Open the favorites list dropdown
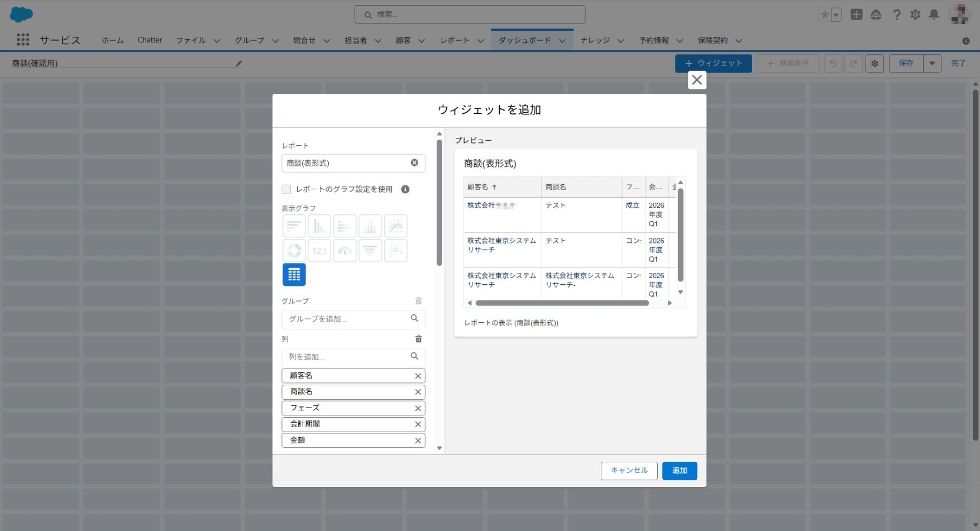Image resolution: width=980 pixels, height=531 pixels. pos(836,15)
